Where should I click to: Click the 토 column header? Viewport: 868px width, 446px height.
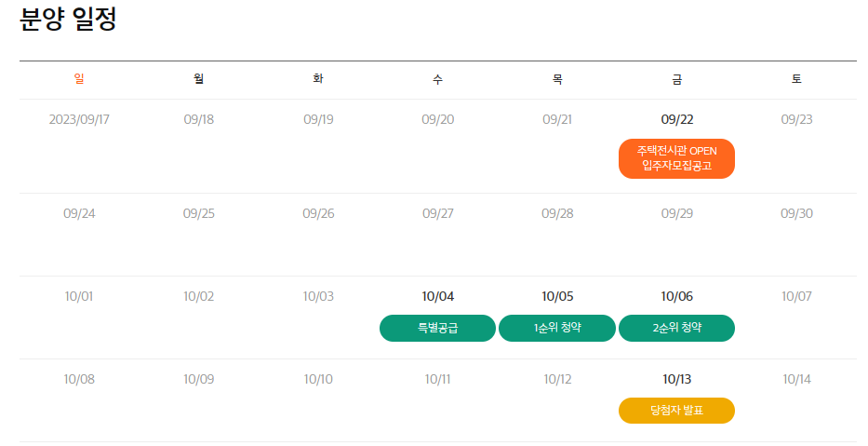click(796, 78)
